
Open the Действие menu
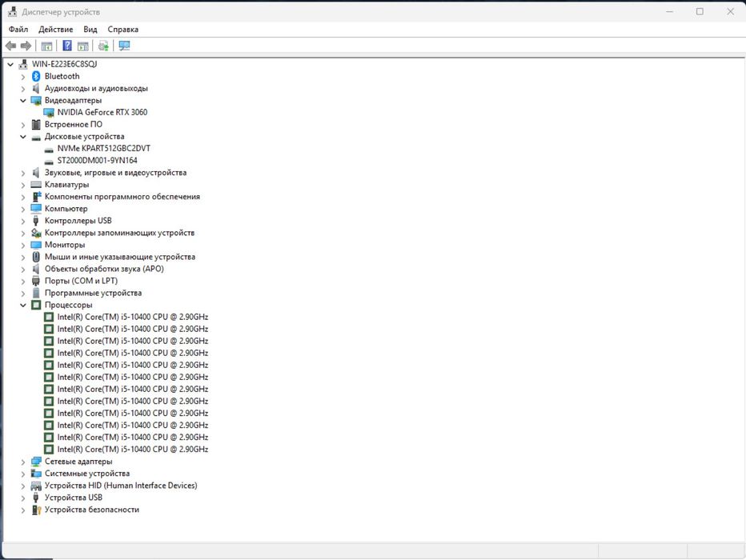tap(56, 30)
